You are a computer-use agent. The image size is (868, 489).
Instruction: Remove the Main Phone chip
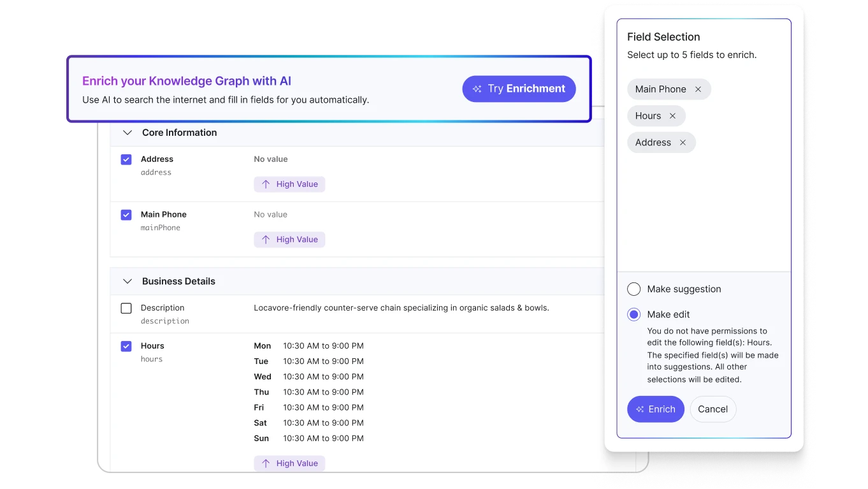pos(698,89)
